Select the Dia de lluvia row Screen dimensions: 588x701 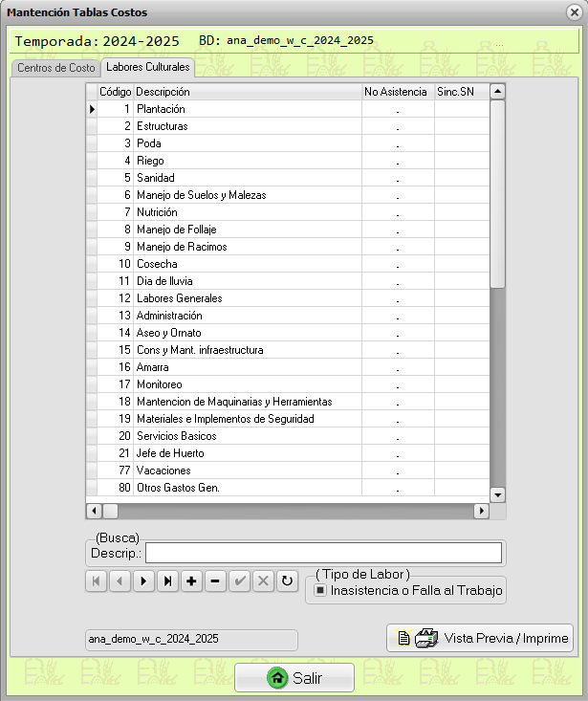(288, 281)
